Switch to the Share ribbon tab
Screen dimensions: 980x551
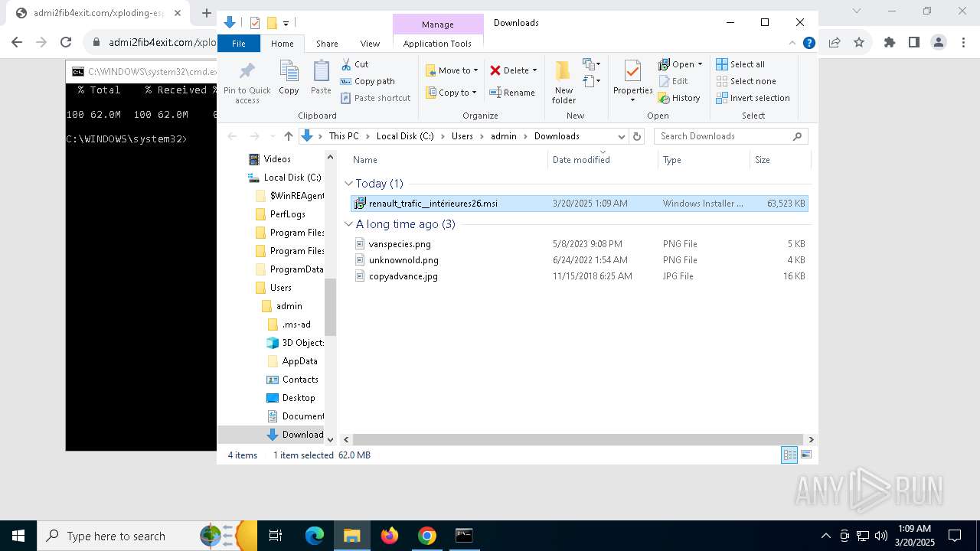tap(327, 44)
